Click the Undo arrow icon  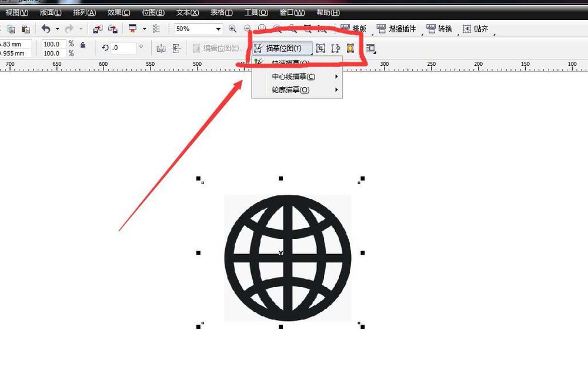point(46,29)
